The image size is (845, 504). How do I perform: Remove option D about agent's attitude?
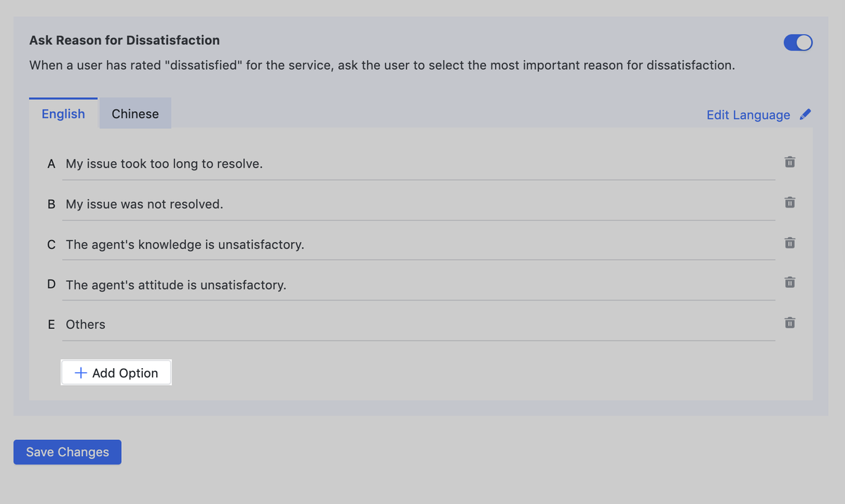click(789, 284)
